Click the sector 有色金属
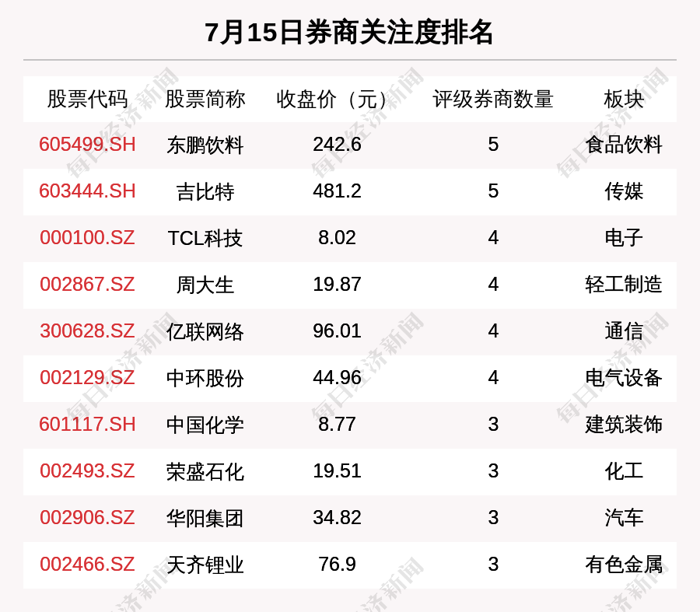This screenshot has height=612, width=700. pyautogui.click(x=624, y=565)
